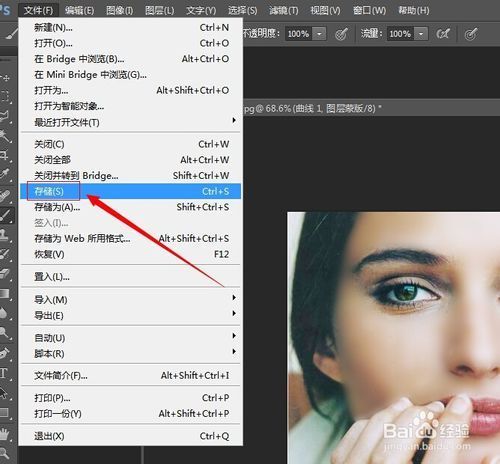
Task: Choose 存储为 Web 所用格式...
Action: (131, 238)
